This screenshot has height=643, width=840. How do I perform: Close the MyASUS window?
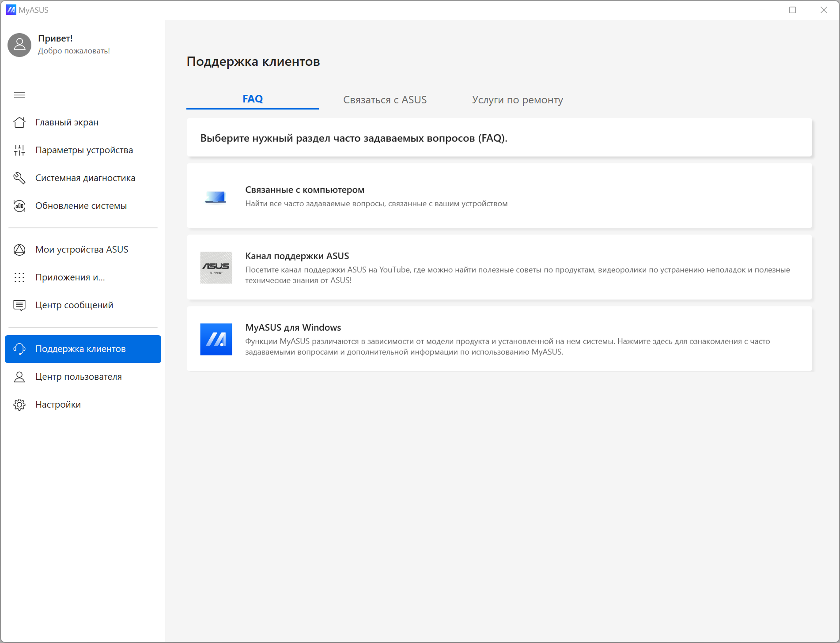pyautogui.click(x=824, y=10)
